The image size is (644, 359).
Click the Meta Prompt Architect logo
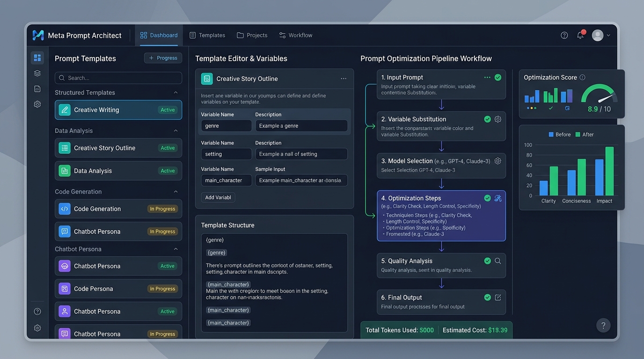pyautogui.click(x=38, y=36)
